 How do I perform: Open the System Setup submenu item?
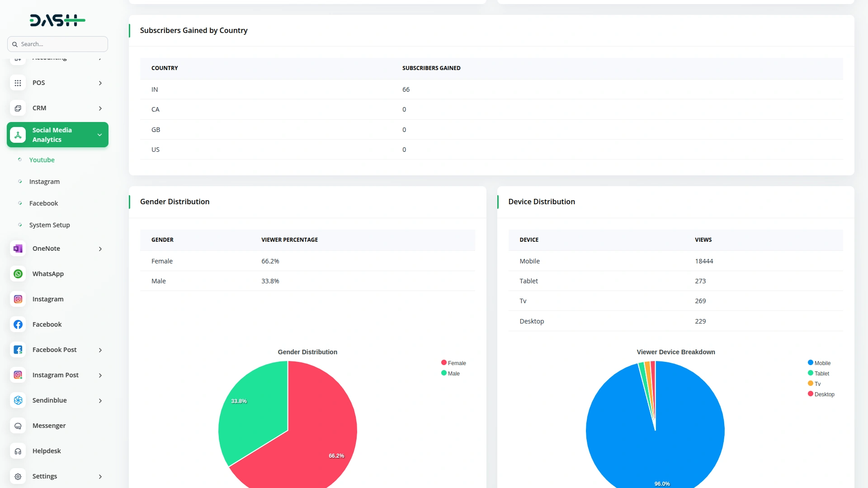(49, 225)
